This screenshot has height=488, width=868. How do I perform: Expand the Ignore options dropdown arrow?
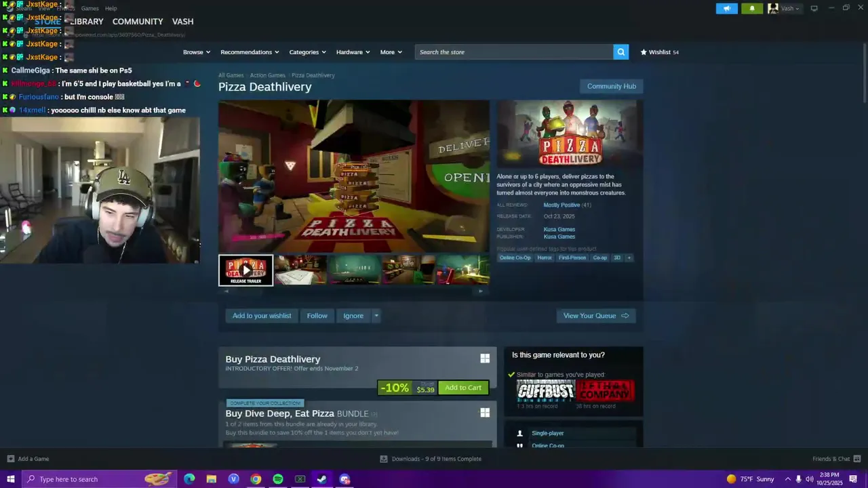376,316
